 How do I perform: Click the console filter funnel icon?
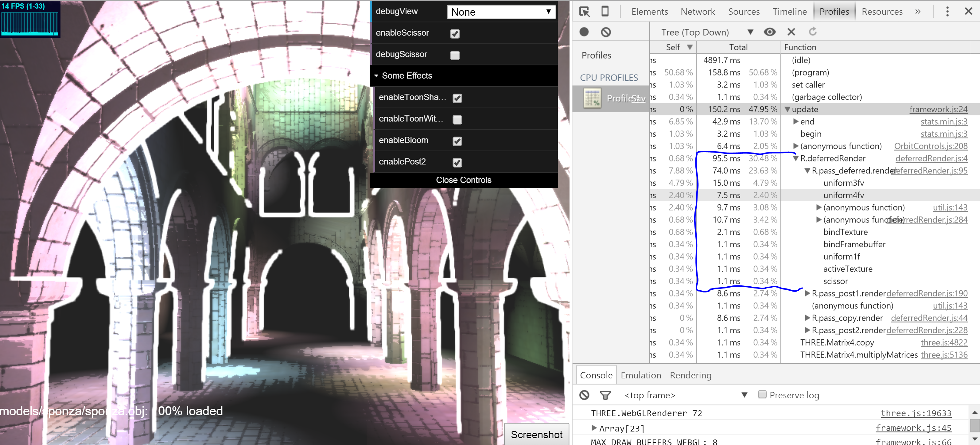pos(605,396)
